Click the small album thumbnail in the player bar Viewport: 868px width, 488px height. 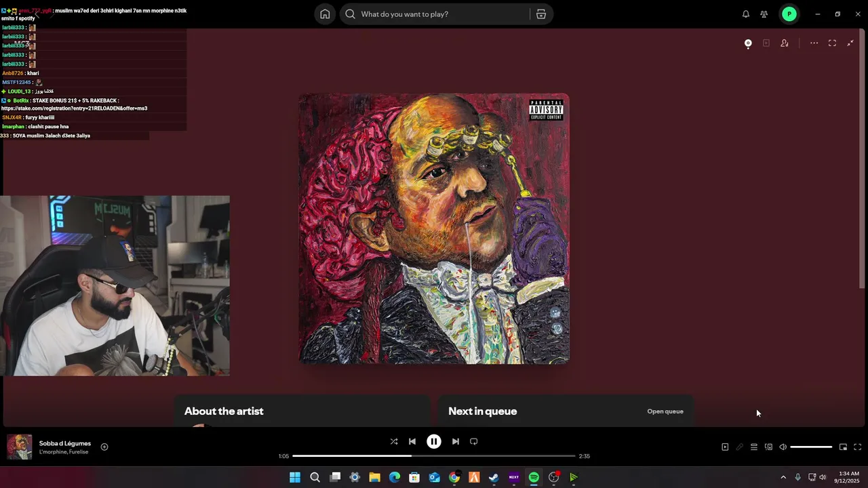tap(20, 447)
